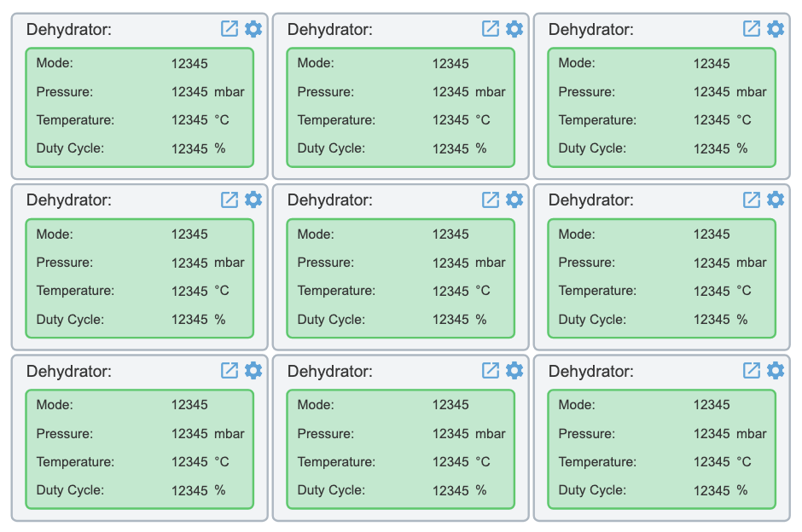Click gear icon on middle-left Dehydrator

click(x=253, y=199)
